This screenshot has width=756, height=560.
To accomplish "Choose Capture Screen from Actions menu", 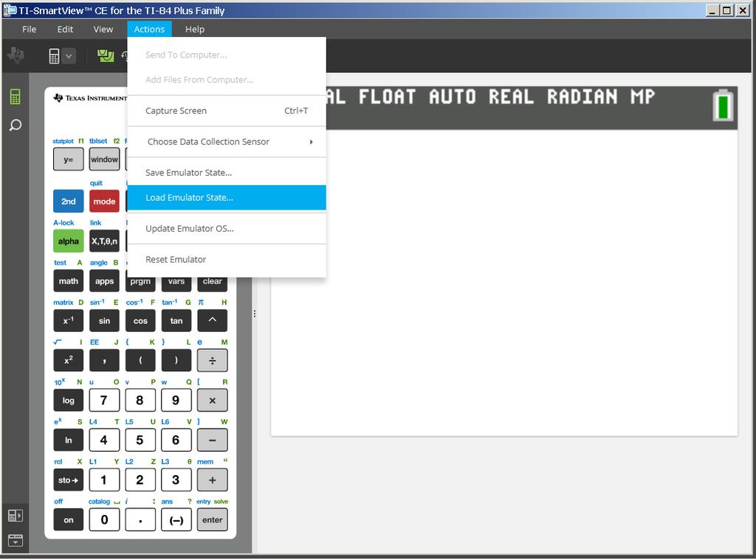I will click(x=227, y=111).
